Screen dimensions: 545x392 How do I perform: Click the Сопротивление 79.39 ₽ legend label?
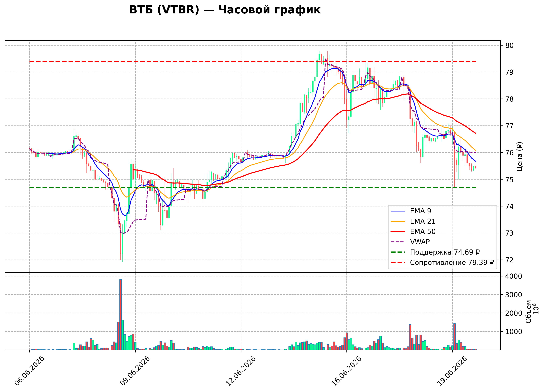pyautogui.click(x=452, y=262)
